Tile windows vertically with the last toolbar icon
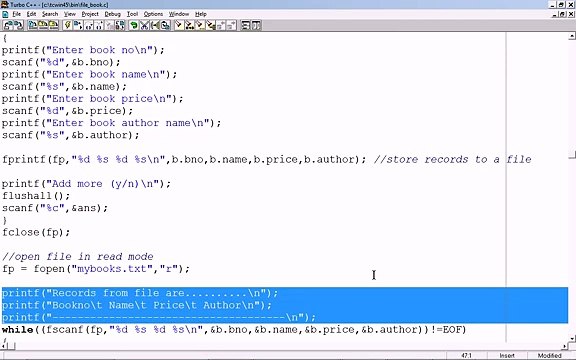Image resolution: width=576 pixels, height=360 pixels. (x=256, y=25)
